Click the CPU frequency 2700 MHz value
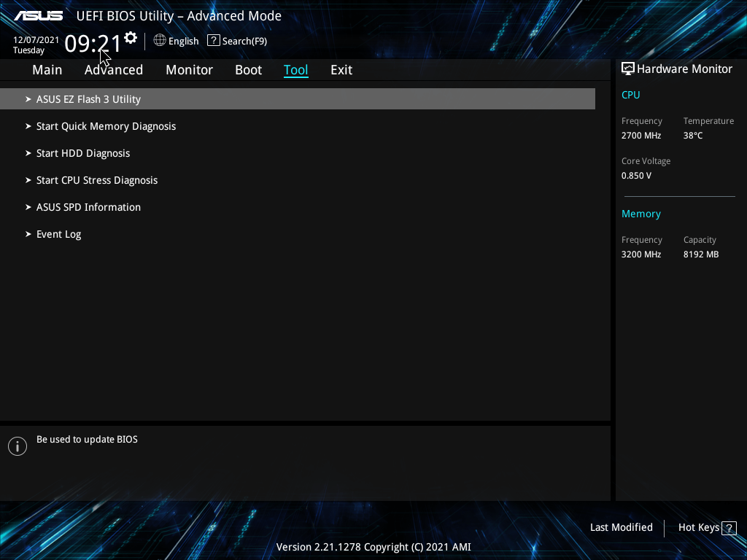Viewport: 747px width, 560px height. [640, 136]
